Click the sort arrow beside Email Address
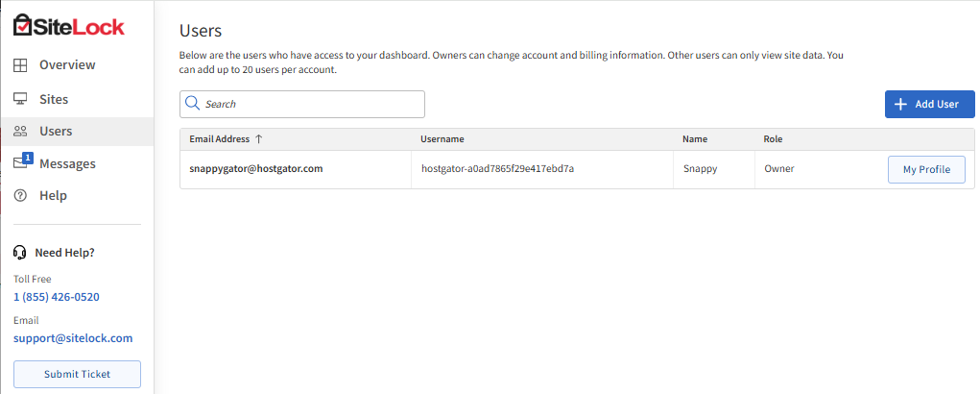980x394 pixels. coord(259,138)
